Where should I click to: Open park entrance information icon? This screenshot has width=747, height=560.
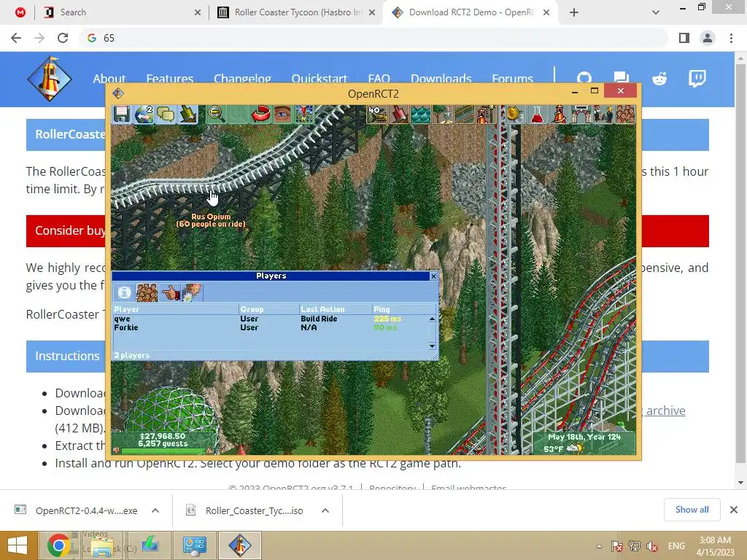(581, 114)
